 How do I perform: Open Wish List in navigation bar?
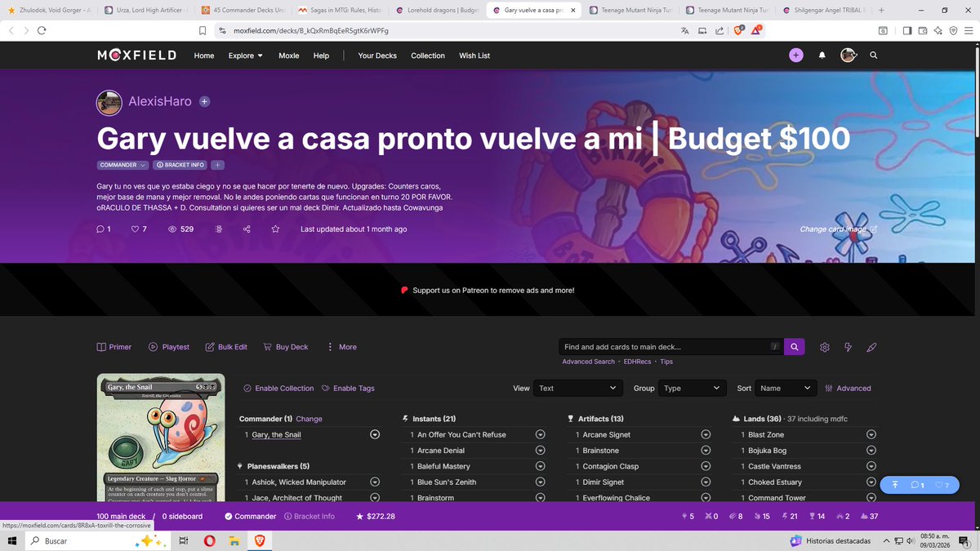(x=474, y=56)
